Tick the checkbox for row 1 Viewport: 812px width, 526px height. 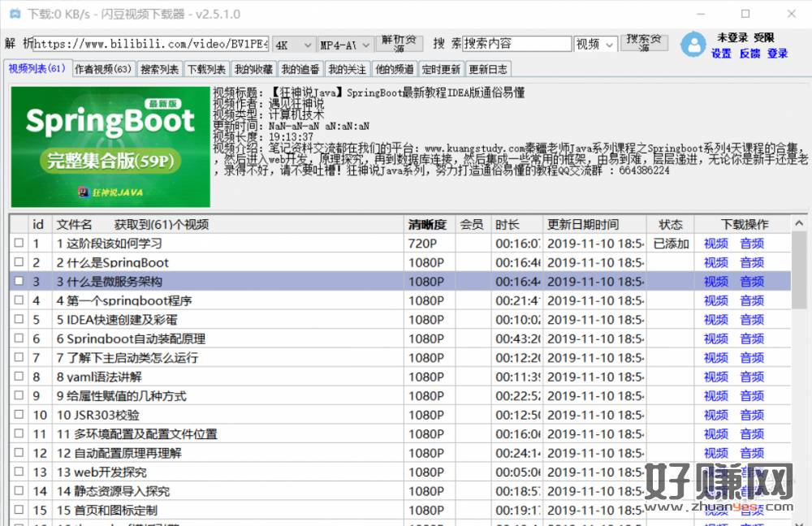point(19,244)
